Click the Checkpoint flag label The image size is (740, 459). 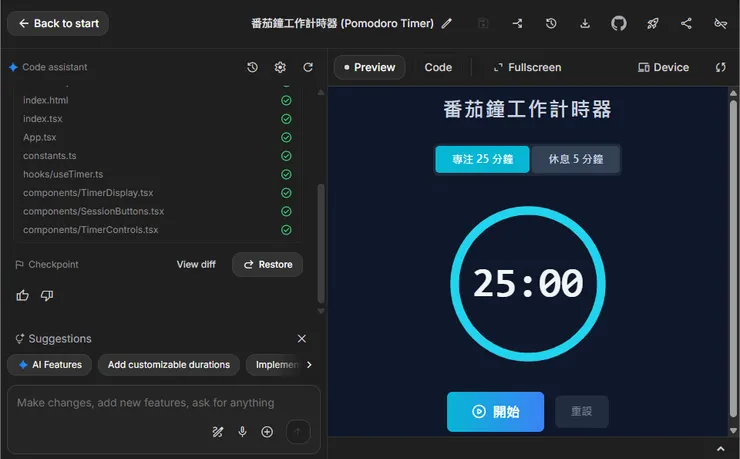tap(47, 265)
